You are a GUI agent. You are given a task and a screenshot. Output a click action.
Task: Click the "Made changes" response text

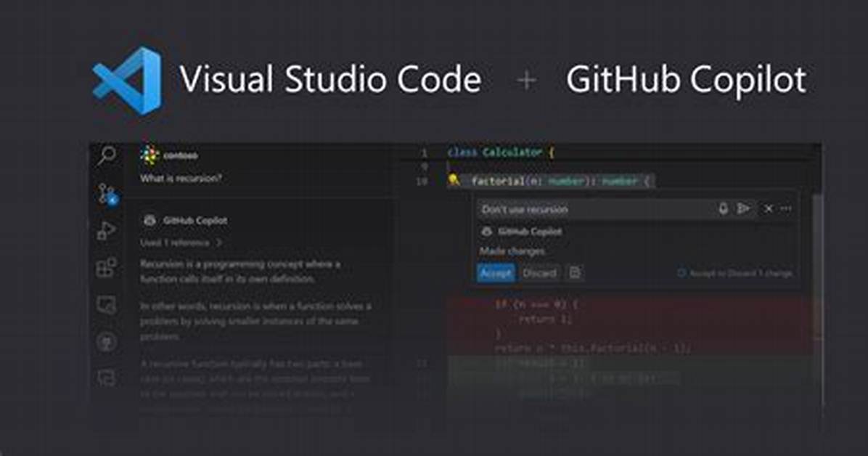click(x=512, y=251)
